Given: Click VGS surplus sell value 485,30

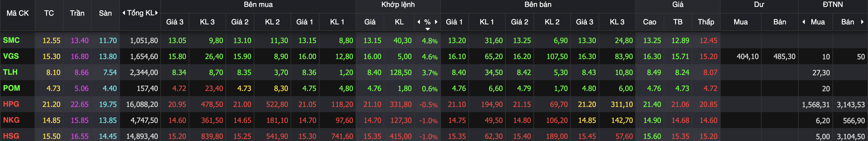Looking at the screenshot, I should coord(784,57).
